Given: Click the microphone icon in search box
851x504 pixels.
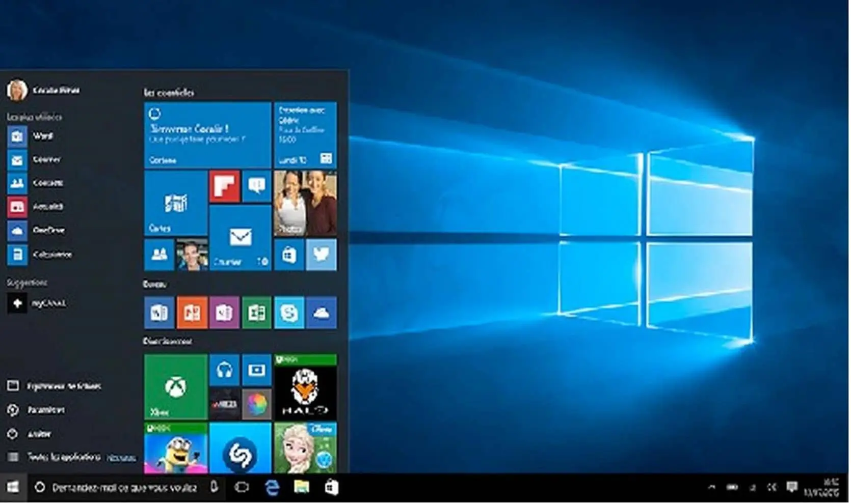Looking at the screenshot, I should pos(215,487).
